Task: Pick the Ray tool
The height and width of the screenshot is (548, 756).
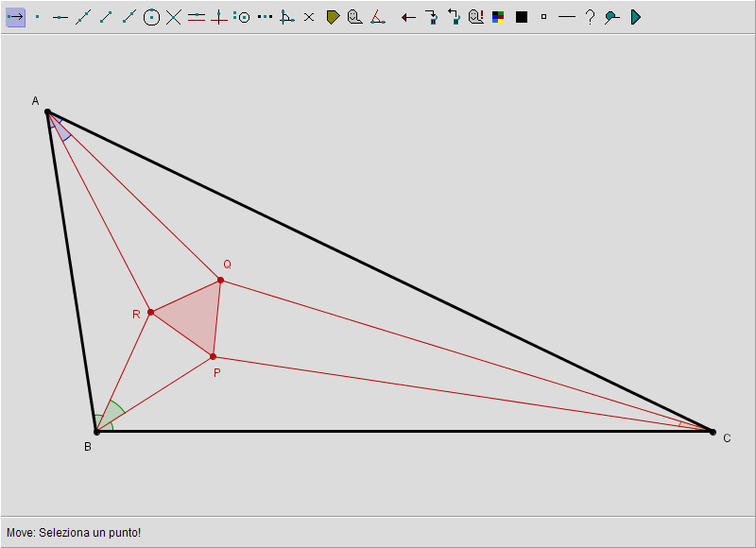Action: [x=129, y=17]
